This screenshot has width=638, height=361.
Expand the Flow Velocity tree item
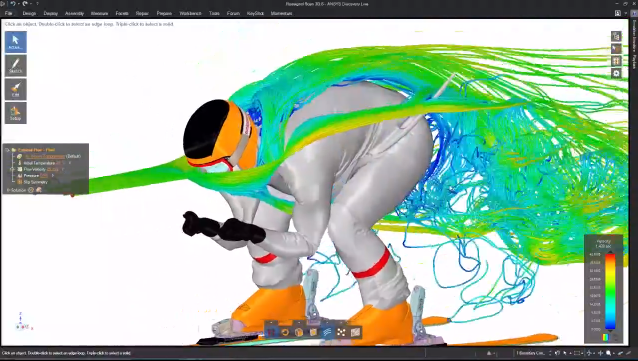[12, 169]
